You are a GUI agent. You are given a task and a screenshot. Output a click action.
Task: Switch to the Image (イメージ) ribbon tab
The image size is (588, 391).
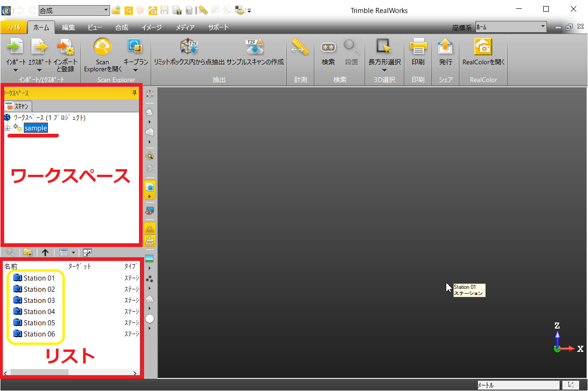152,27
